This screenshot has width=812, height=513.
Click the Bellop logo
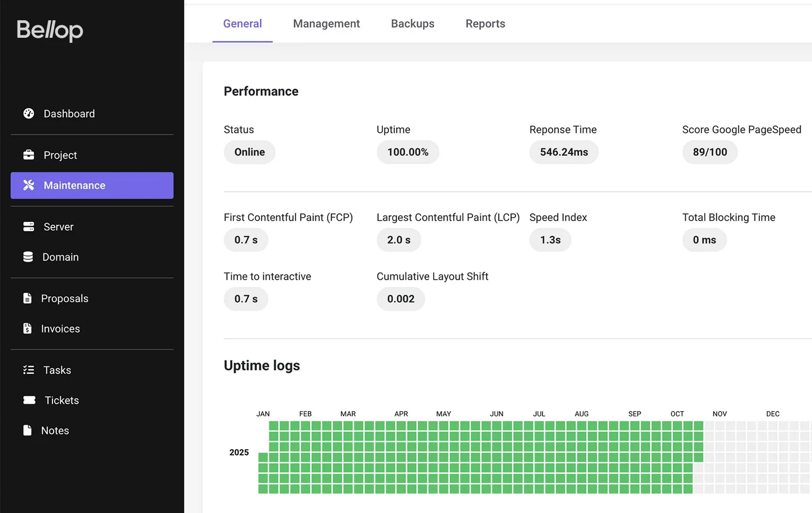50,30
